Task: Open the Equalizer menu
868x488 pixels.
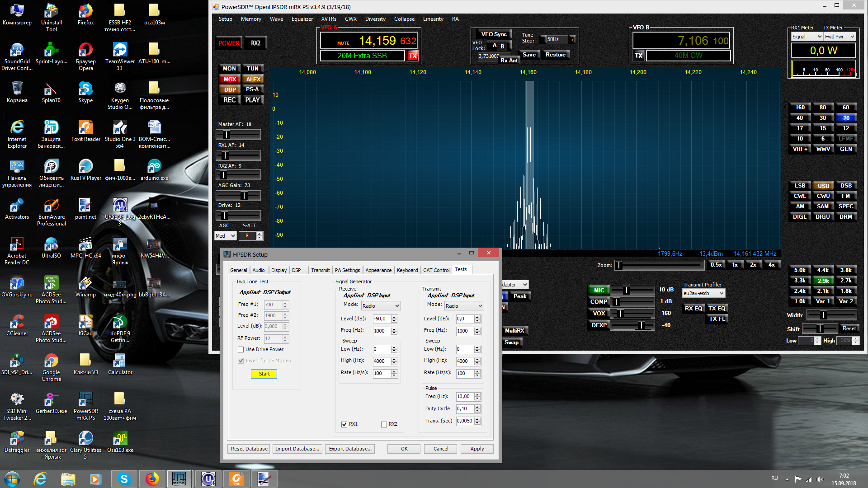Action: click(x=302, y=19)
